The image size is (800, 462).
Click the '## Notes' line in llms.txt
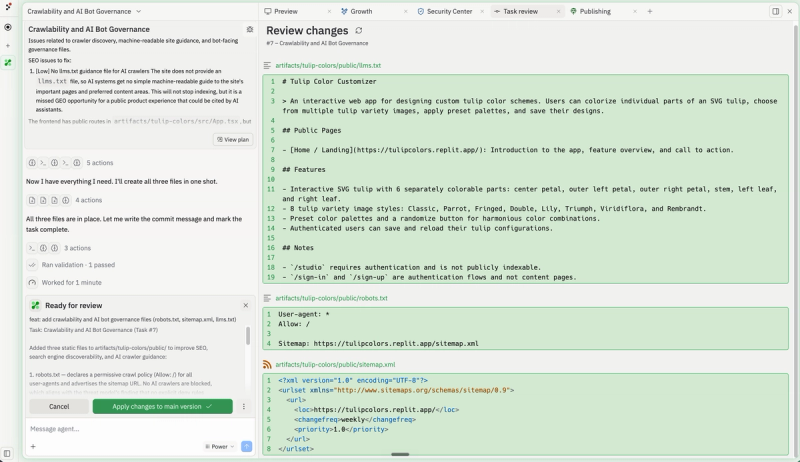tap(298, 248)
